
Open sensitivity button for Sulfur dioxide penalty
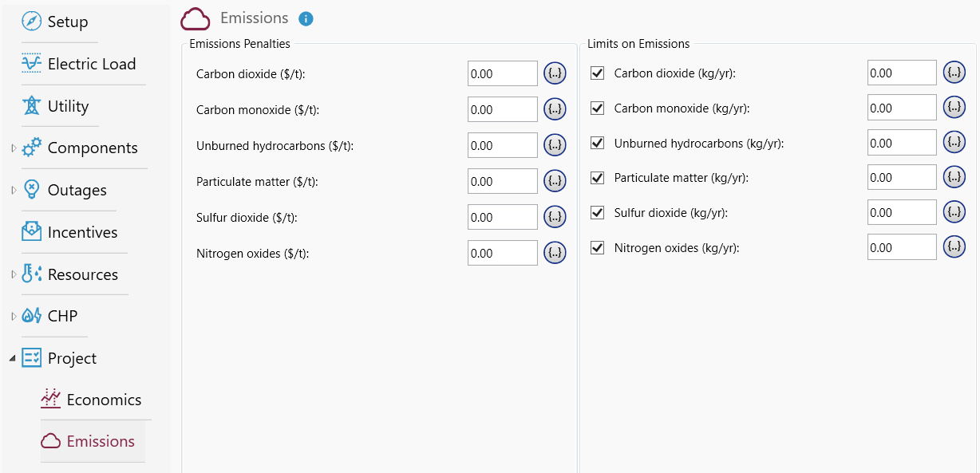pos(555,217)
